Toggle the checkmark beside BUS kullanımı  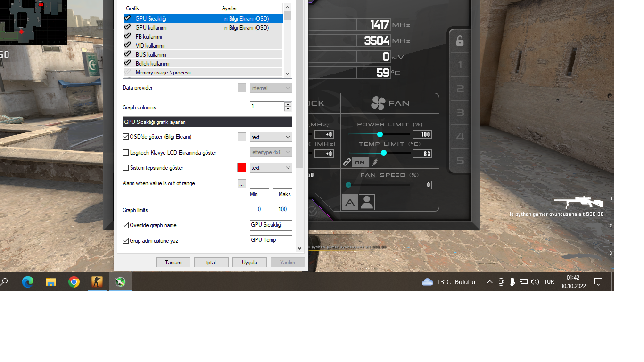tap(127, 54)
